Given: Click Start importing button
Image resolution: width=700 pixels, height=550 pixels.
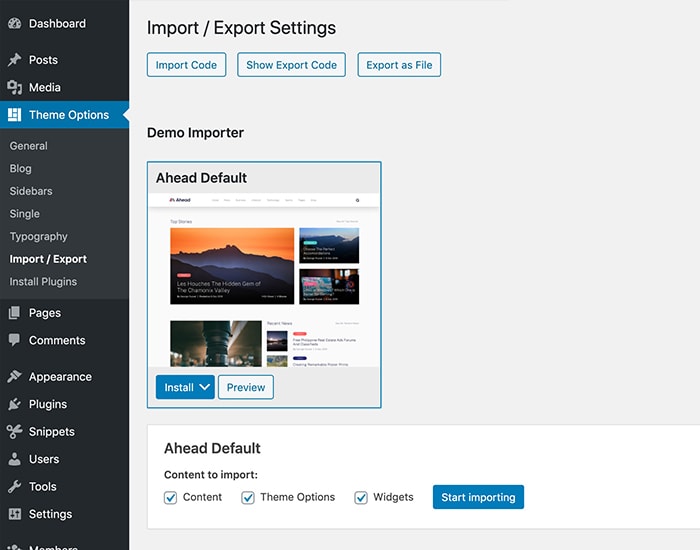Looking at the screenshot, I should pyautogui.click(x=478, y=497).
